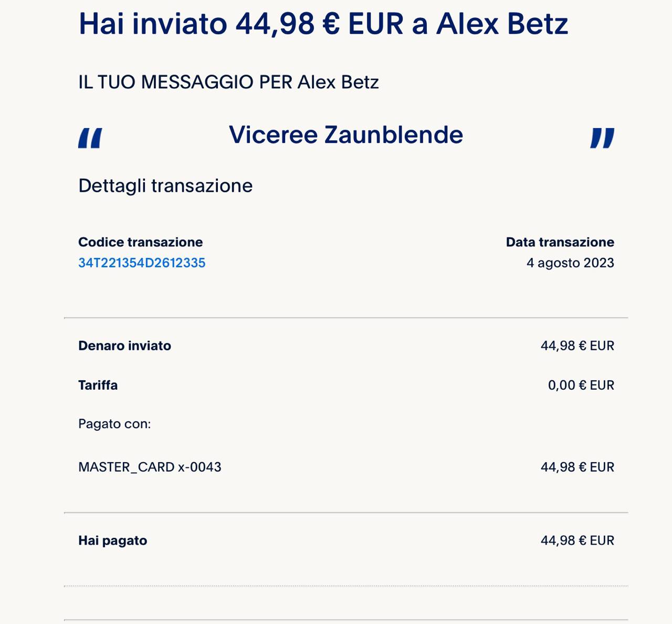Click the amount next to MASTER_CARD
672x624 pixels.
click(577, 467)
